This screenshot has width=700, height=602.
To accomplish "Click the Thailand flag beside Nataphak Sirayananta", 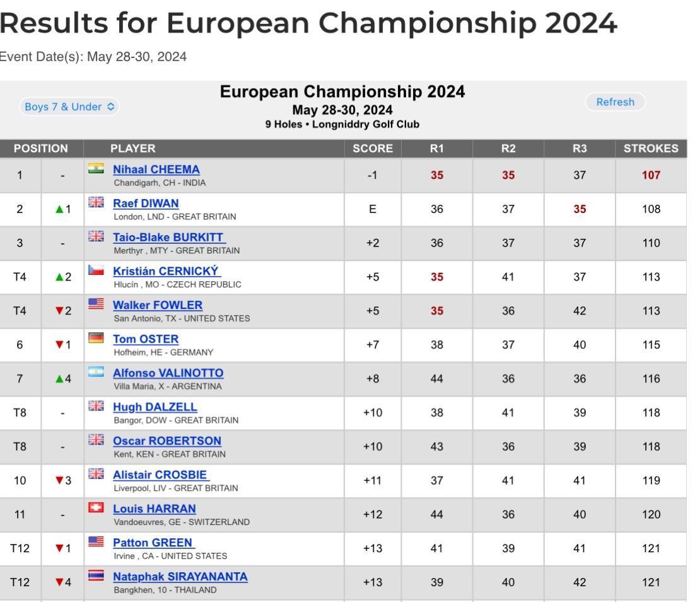I will coord(96,576).
